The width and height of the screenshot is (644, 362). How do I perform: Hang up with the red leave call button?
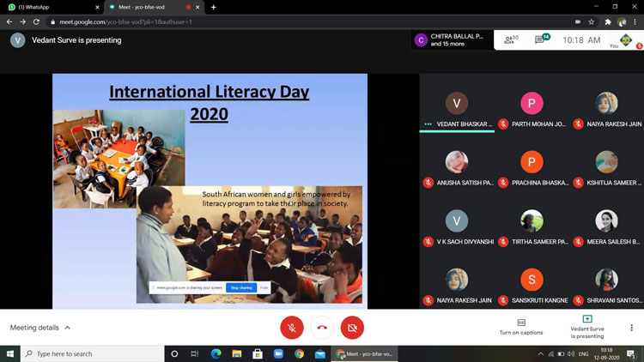tap(322, 327)
